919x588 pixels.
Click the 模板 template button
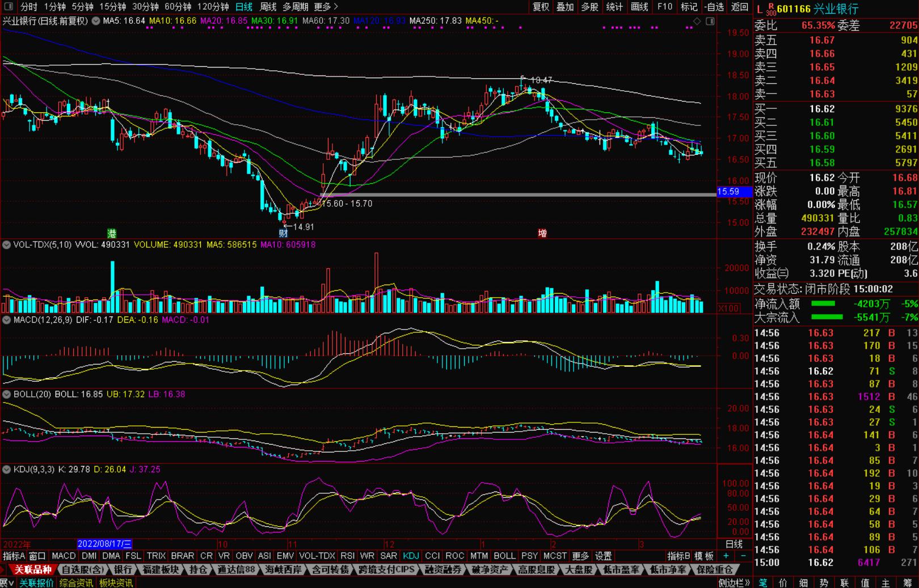click(704, 556)
